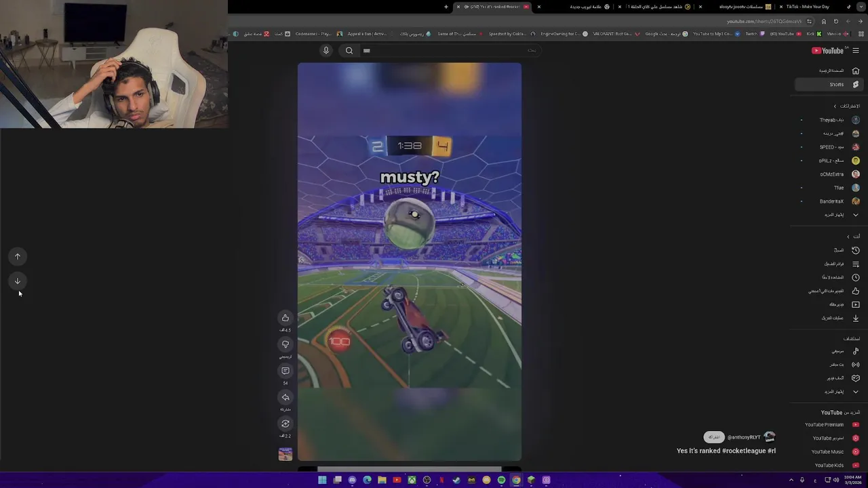Open Your videos in sidebar
868x488 pixels.
[829, 304]
